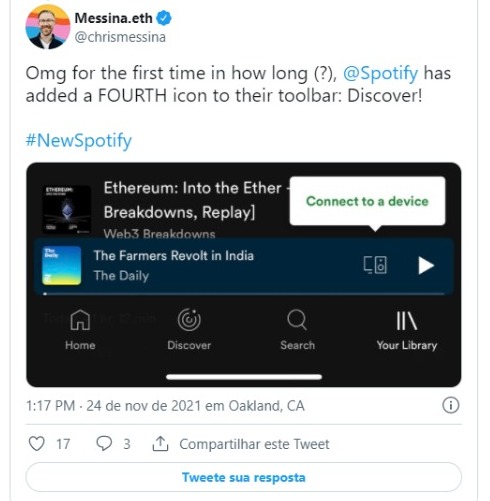Open Messina.eth profile picture
This screenshot has width=490, height=501.
[x=48, y=27]
